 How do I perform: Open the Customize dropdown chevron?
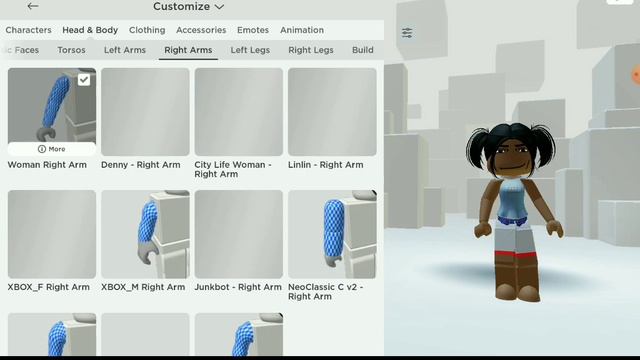click(219, 7)
